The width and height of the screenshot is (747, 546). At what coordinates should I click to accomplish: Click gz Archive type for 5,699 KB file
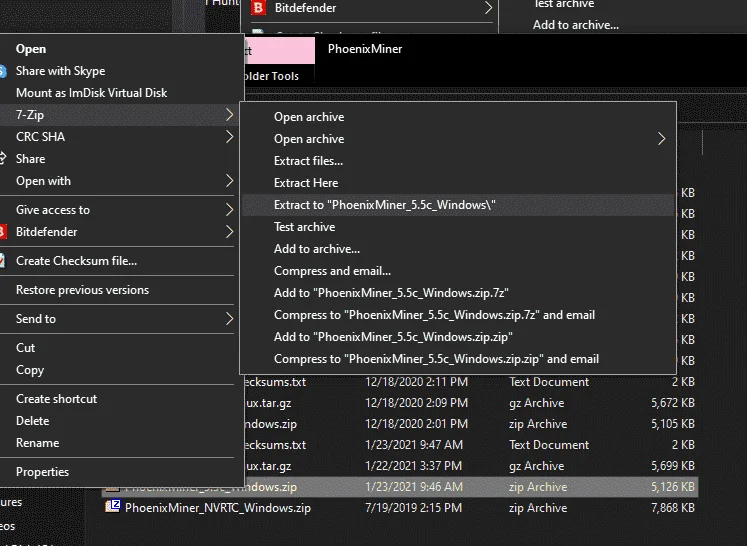536,465
